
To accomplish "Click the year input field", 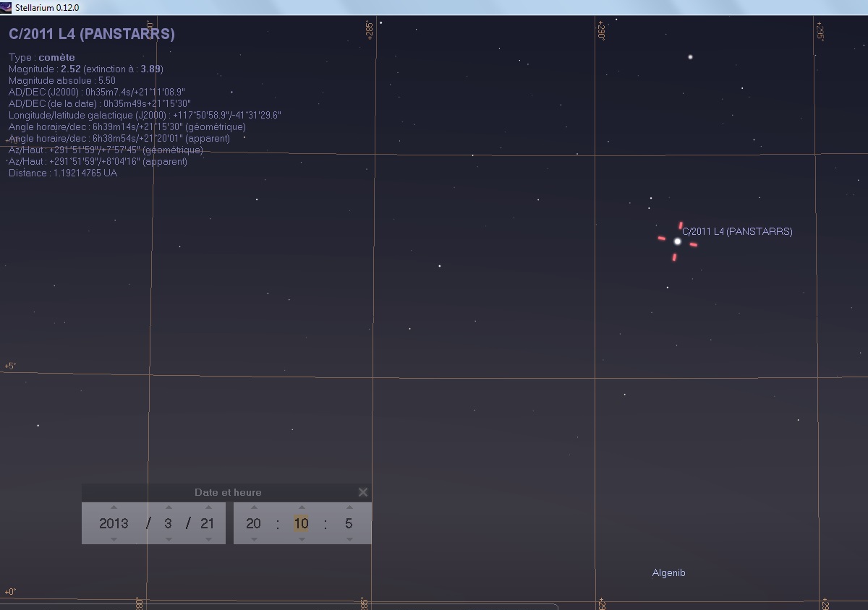I will pyautogui.click(x=114, y=523).
